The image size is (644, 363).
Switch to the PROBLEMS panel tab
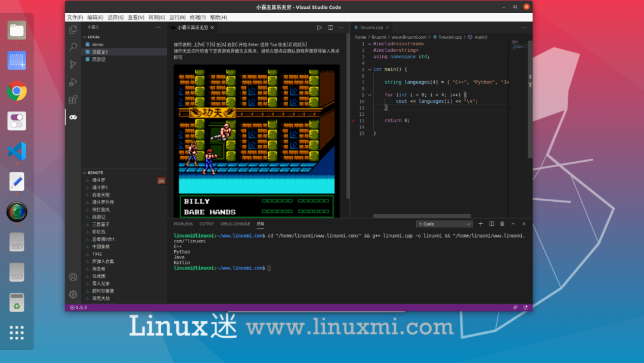coord(183,224)
